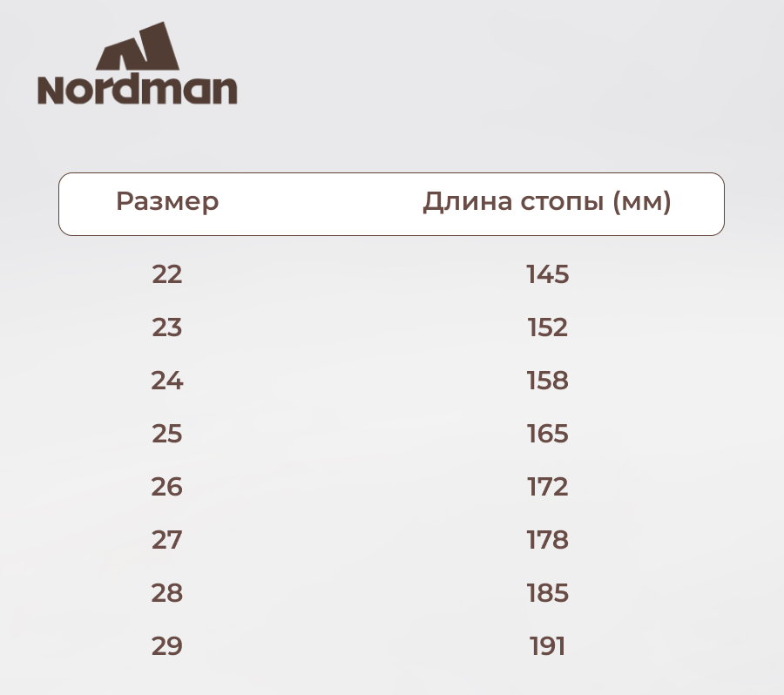Viewport: 784px width, 695px height.
Task: Click the 158 foot length cell
Action: click(x=548, y=381)
